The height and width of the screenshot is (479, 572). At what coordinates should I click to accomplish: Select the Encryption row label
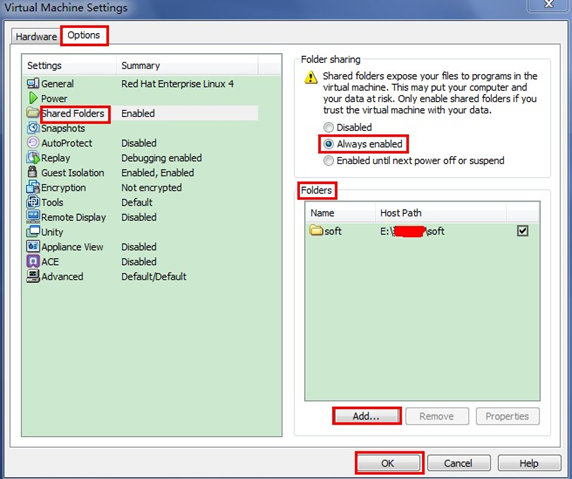pos(63,188)
